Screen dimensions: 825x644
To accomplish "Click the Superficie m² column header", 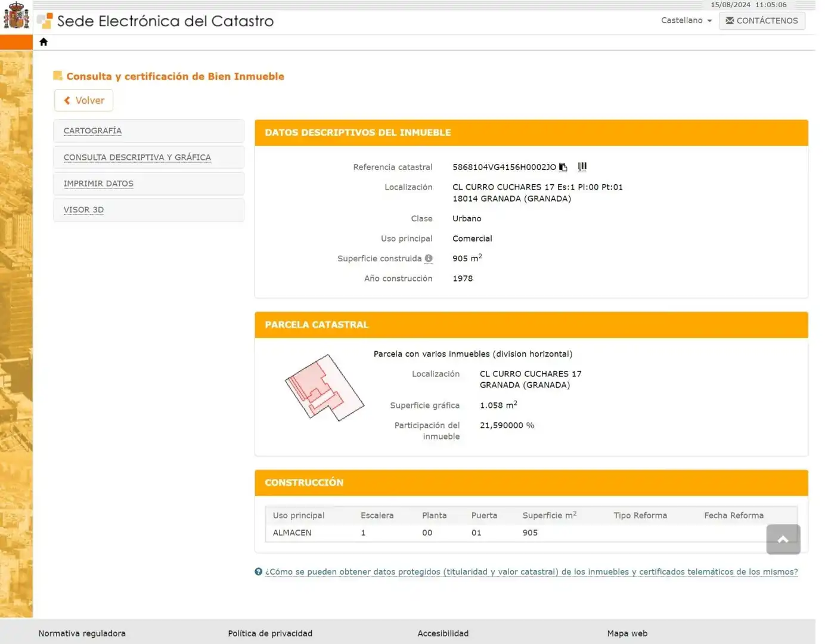I will 549,515.
